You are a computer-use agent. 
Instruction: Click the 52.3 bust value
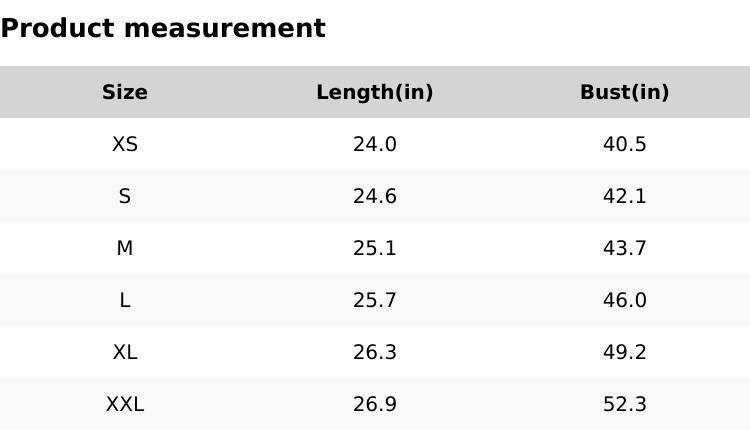coord(625,404)
